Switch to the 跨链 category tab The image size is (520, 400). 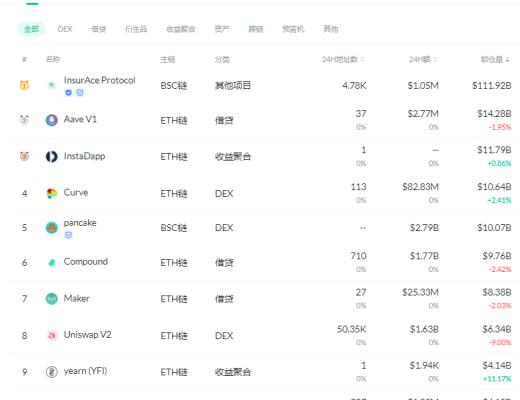click(256, 29)
